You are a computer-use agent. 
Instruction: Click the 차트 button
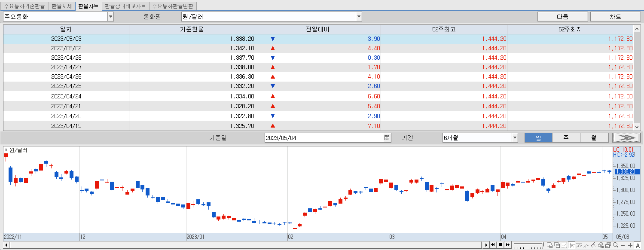pyautogui.click(x=615, y=17)
